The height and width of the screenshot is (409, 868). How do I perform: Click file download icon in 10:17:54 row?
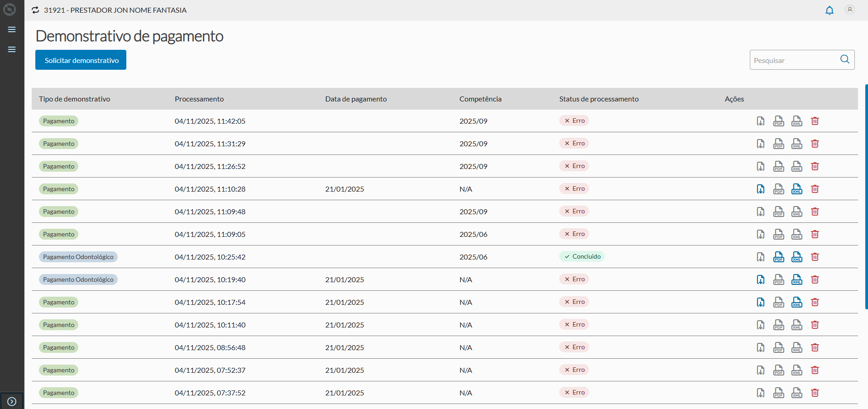[760, 302]
